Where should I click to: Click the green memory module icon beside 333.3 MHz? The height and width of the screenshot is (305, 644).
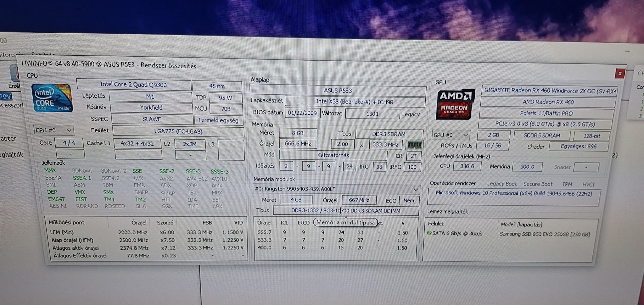click(x=414, y=145)
